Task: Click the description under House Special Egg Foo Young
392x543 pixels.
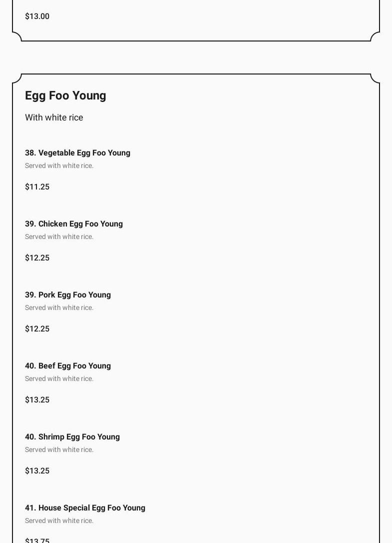Action: pyautogui.click(x=59, y=521)
